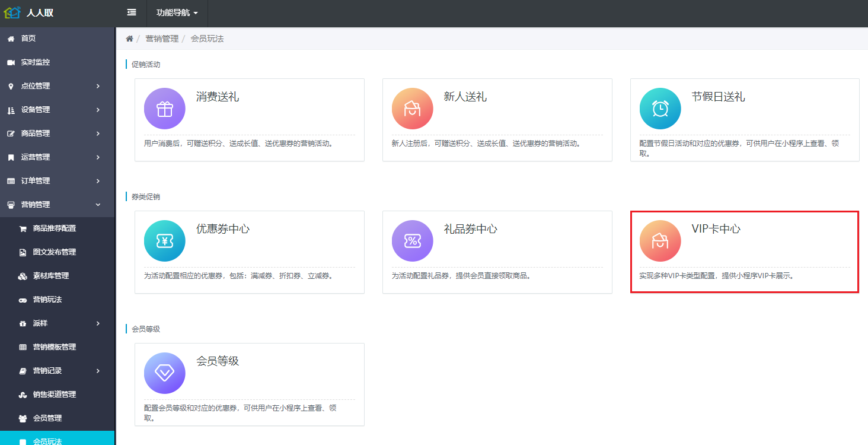868x445 pixels.
Task: Click the 实时监控 camera icon
Action: [x=11, y=62]
